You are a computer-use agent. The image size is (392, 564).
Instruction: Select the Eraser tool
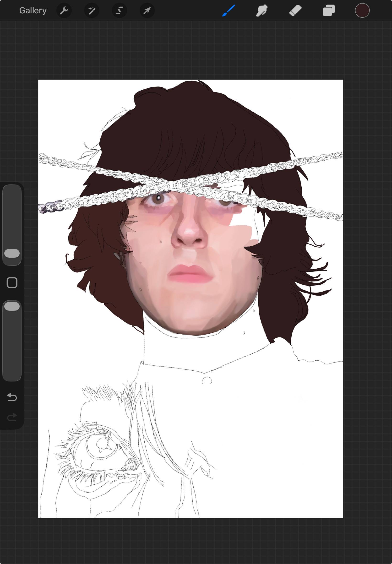(295, 11)
